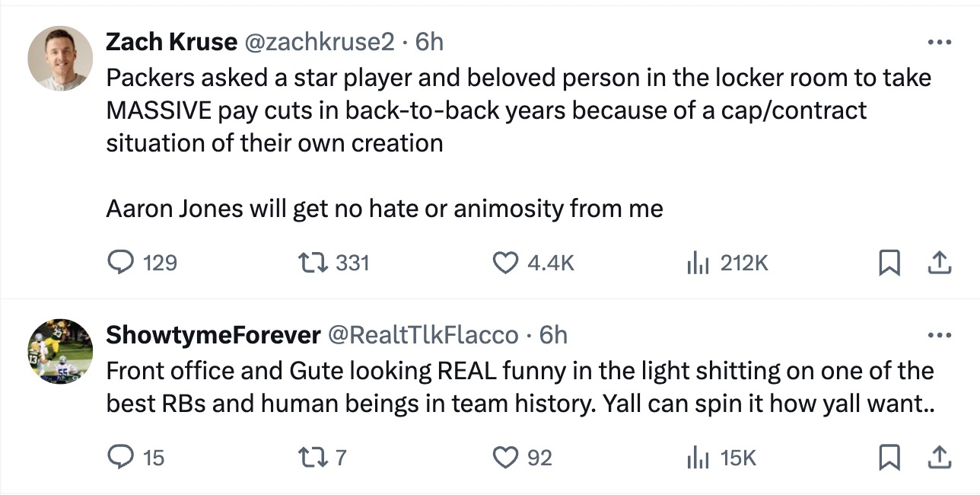Open ShowtymeForever's profile avatar
This screenshot has height=495, width=980.
click(61, 351)
